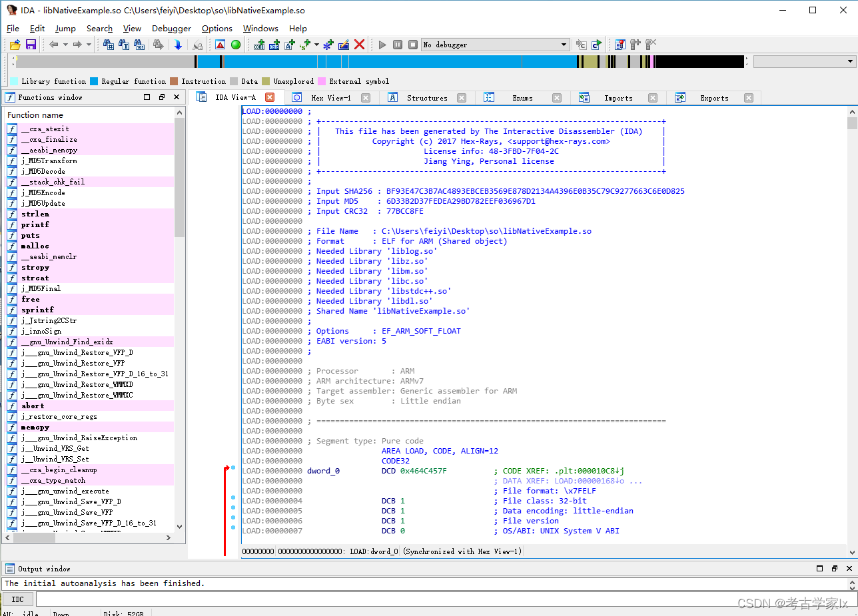This screenshot has width=858, height=616.
Task: Select the j_MD5Transform function
Action: tap(49, 160)
